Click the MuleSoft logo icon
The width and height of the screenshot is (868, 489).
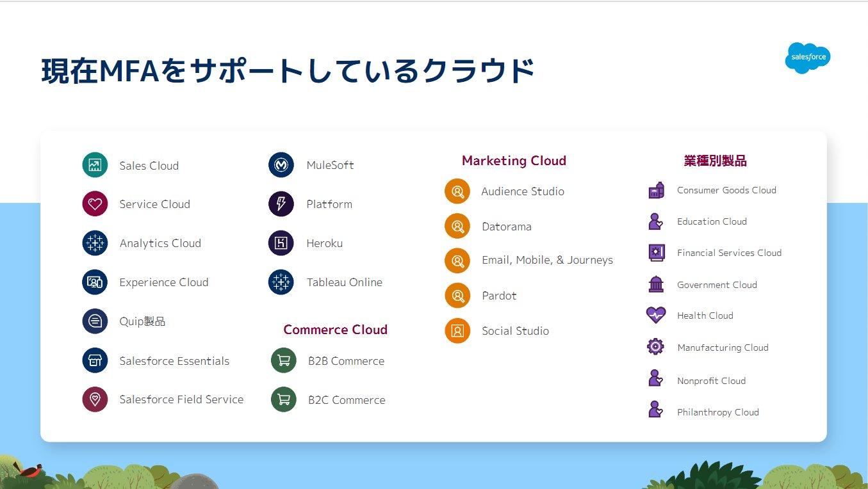point(281,165)
